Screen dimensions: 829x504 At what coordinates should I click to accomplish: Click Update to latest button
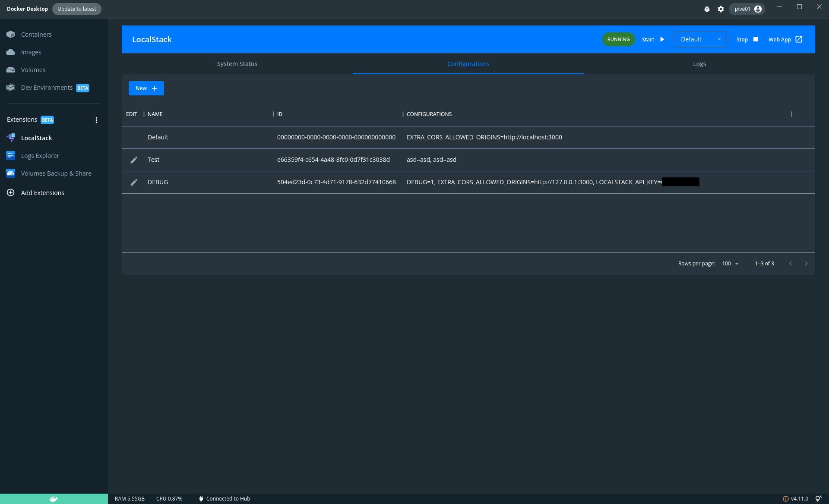click(77, 9)
